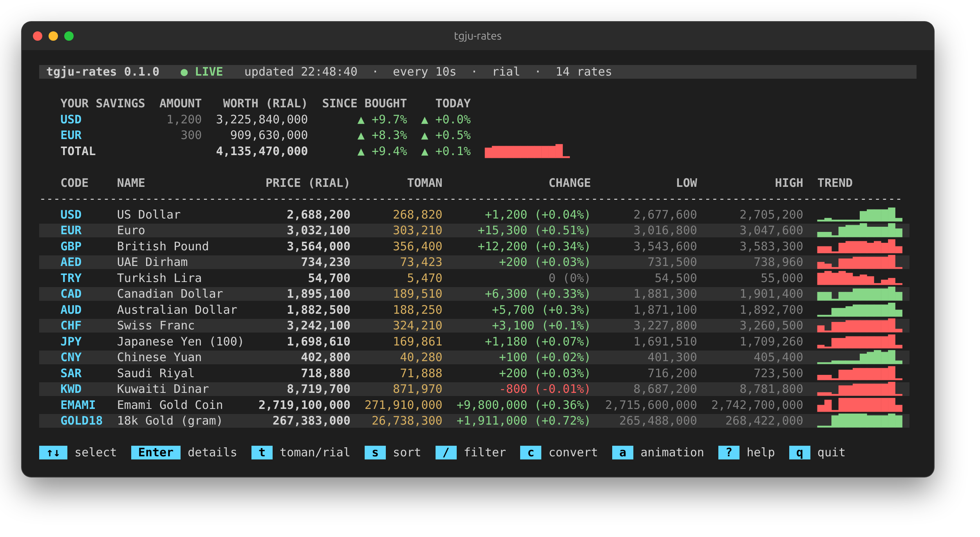Select the TRY Turkish Lira row

tap(474, 278)
